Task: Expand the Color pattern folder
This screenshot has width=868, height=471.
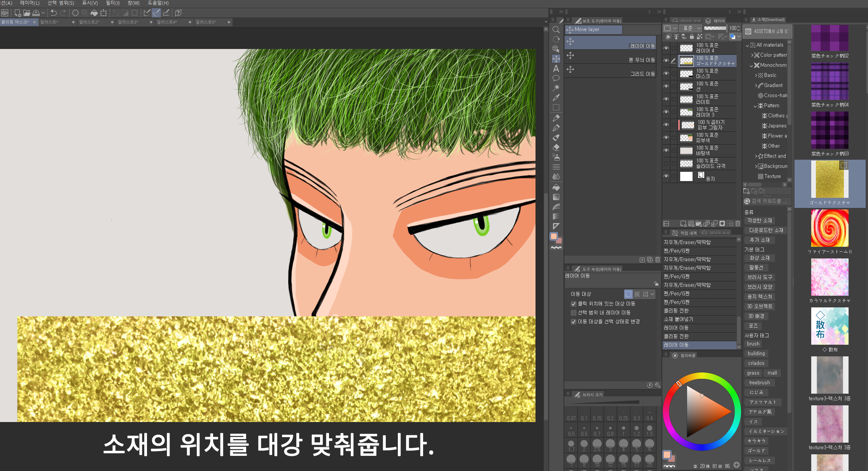Action: [x=752, y=55]
